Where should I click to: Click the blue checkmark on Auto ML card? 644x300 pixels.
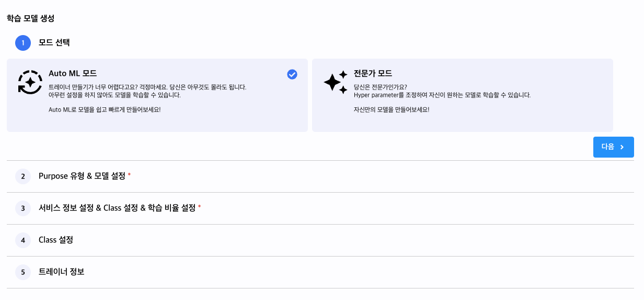tap(292, 74)
